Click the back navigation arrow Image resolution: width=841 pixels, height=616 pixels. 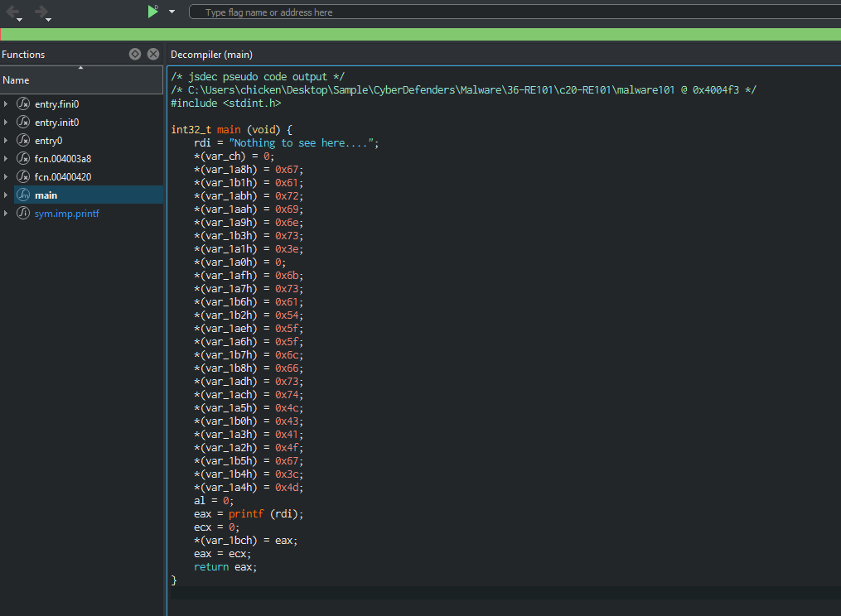[x=12, y=11]
